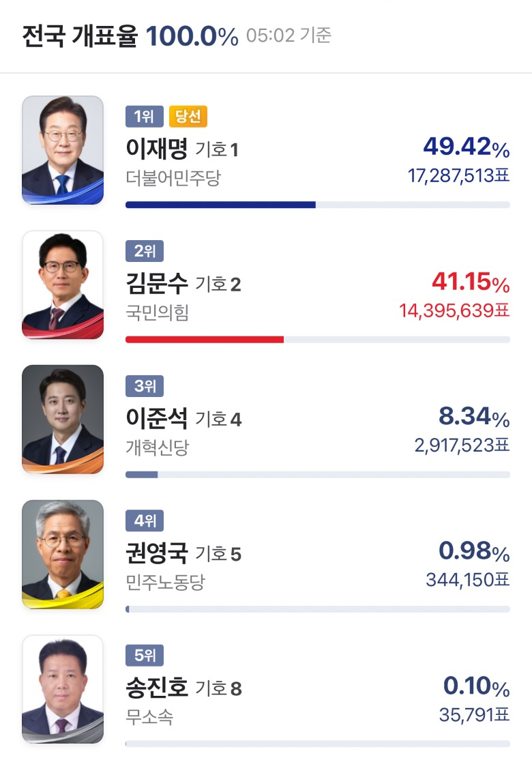Click the blue vote bar for 이재명

(x=220, y=205)
